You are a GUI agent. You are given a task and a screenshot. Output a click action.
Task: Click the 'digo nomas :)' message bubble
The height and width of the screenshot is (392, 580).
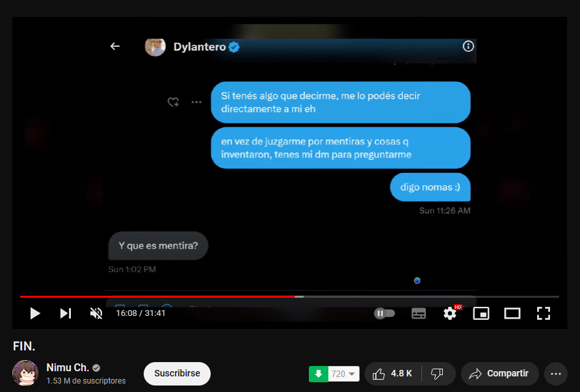[430, 187]
